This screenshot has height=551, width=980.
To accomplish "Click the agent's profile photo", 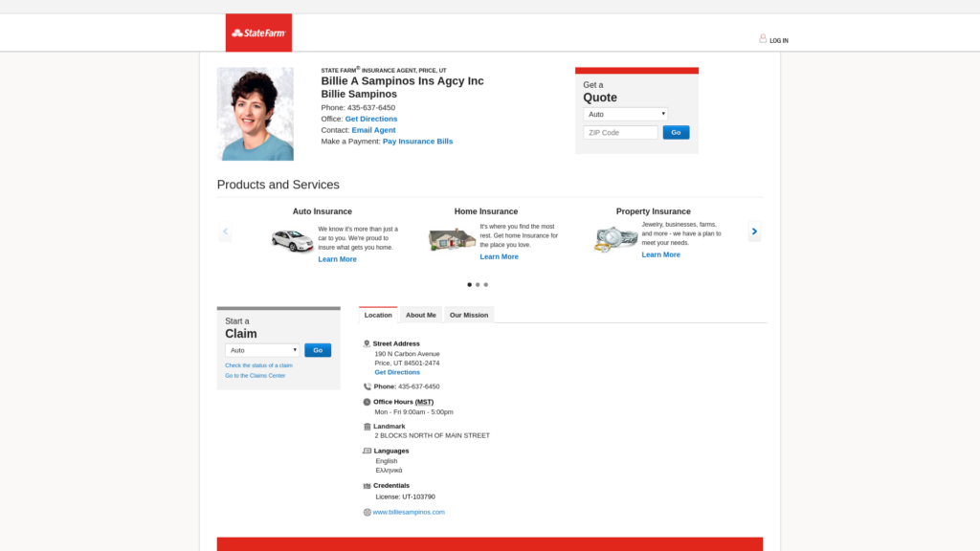I will [255, 114].
